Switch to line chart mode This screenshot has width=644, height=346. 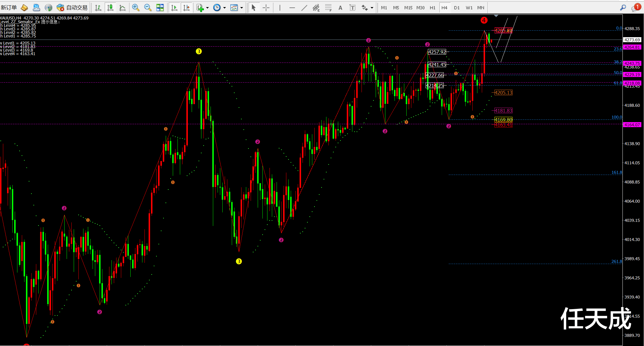(122, 8)
